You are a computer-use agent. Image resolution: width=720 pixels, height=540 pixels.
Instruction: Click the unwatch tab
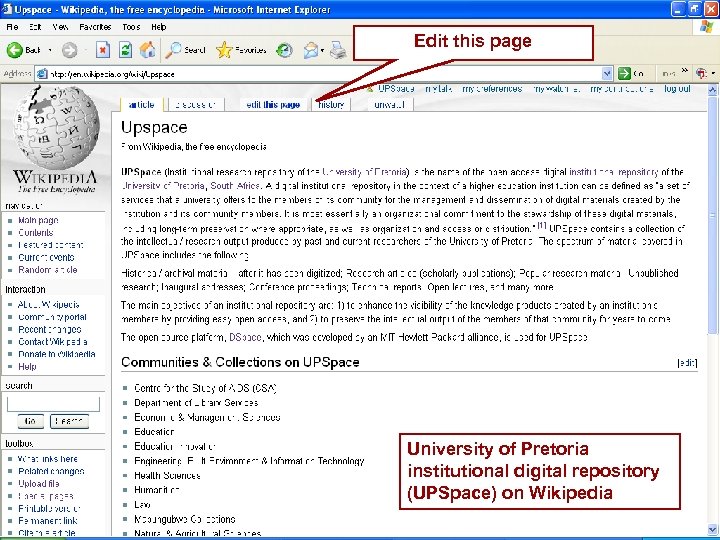click(389, 105)
